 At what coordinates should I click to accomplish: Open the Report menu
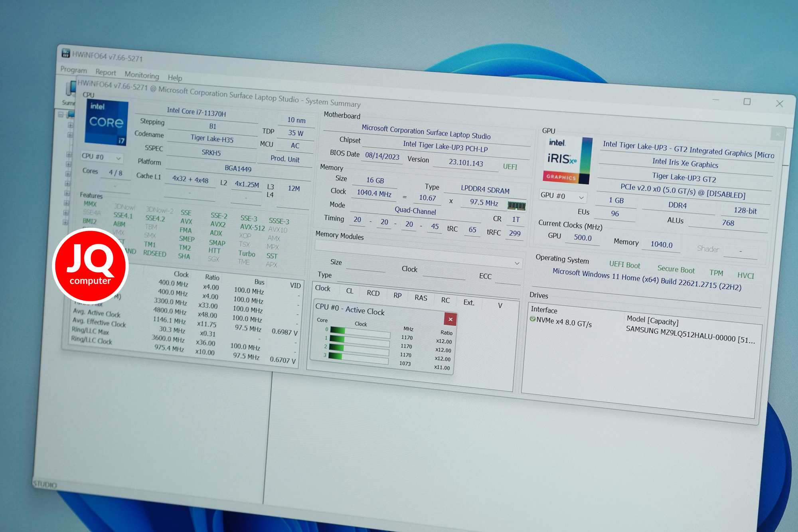106,72
